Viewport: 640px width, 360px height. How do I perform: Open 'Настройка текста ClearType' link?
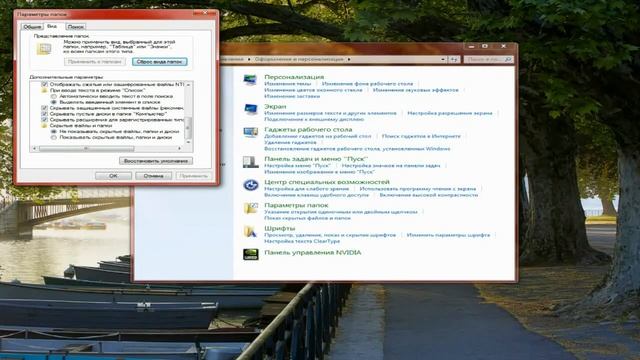pos(302,241)
